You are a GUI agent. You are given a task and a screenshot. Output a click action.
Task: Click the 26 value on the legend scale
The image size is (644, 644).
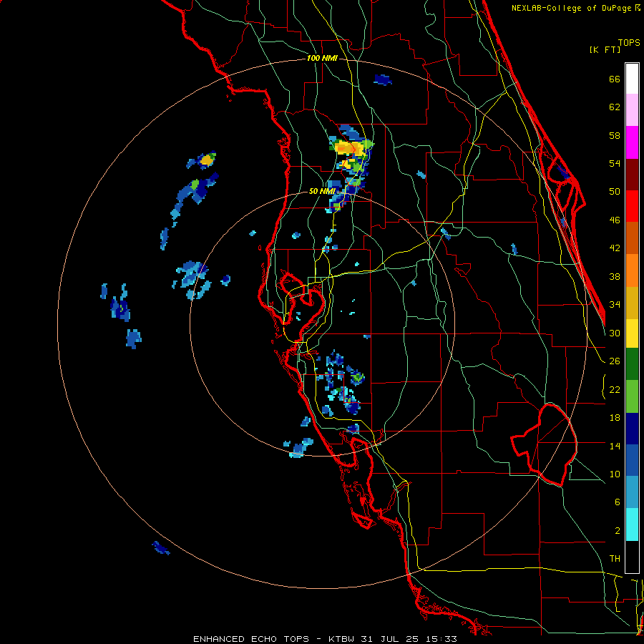pos(615,361)
